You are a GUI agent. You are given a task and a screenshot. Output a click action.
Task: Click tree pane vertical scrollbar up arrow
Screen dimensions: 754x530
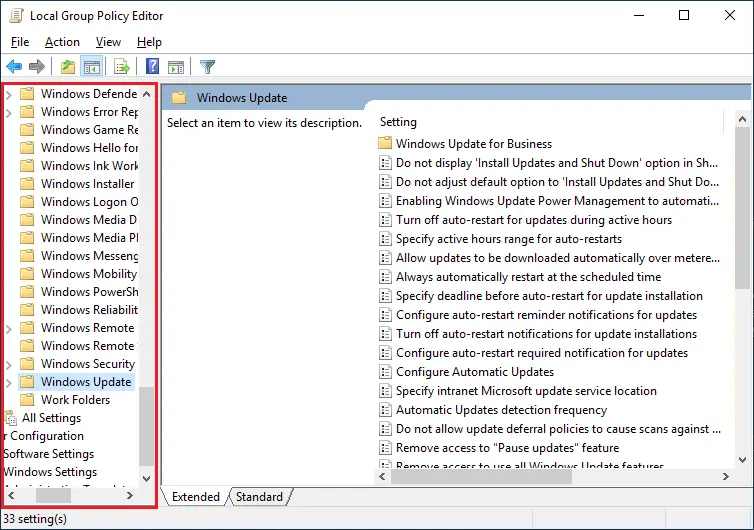[x=147, y=94]
